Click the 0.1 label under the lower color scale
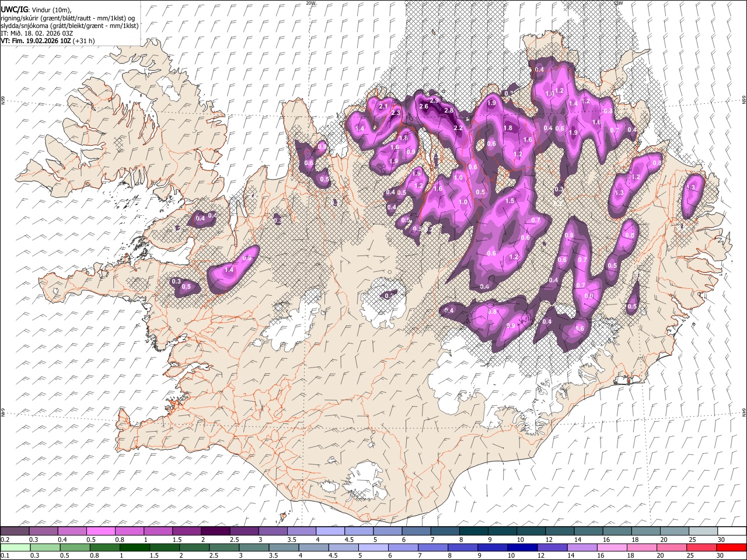This screenshot has height=560, width=747. [5, 555]
